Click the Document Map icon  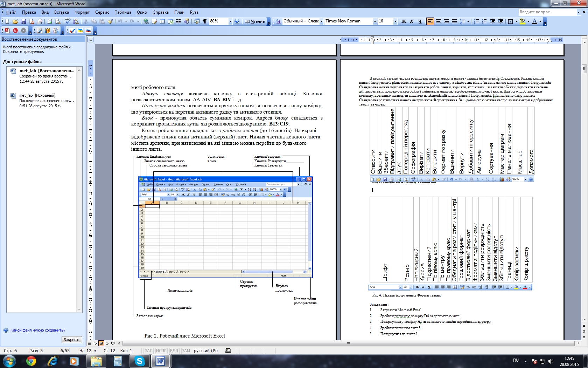pos(197,21)
